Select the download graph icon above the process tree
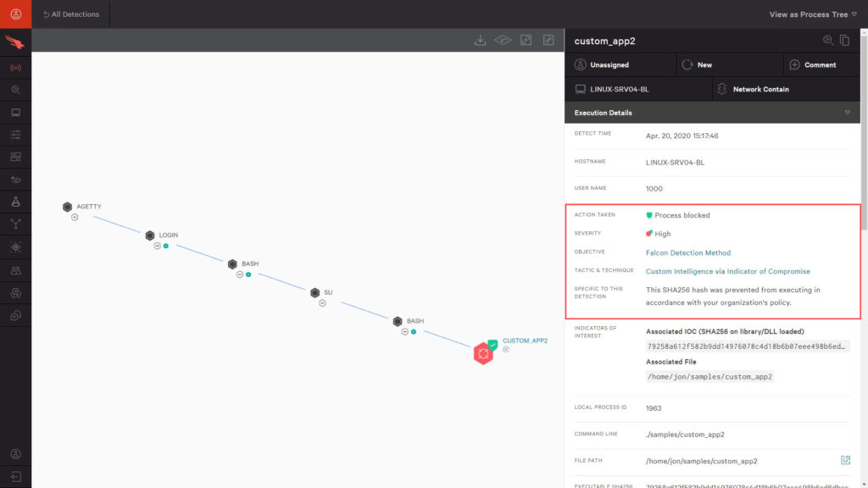 480,40
